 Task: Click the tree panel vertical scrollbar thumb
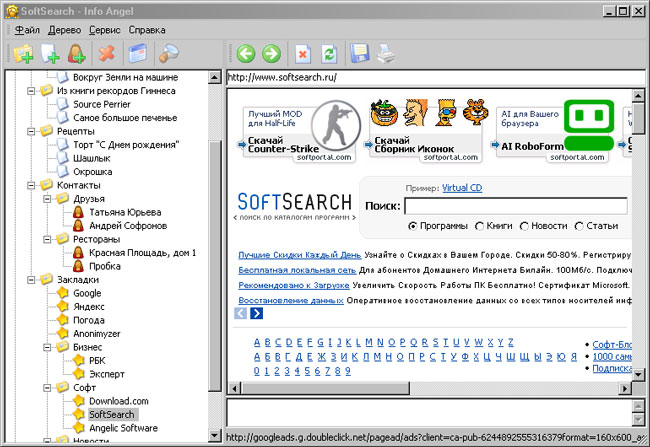[215, 265]
